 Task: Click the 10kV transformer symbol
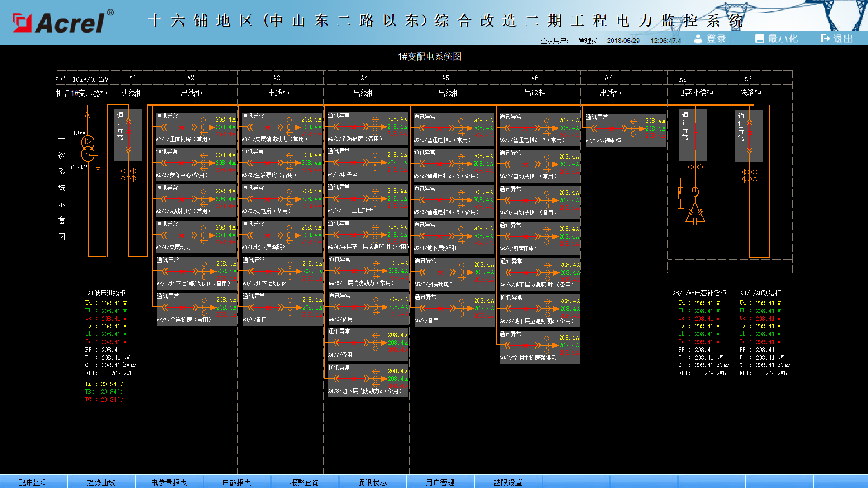tap(88, 148)
